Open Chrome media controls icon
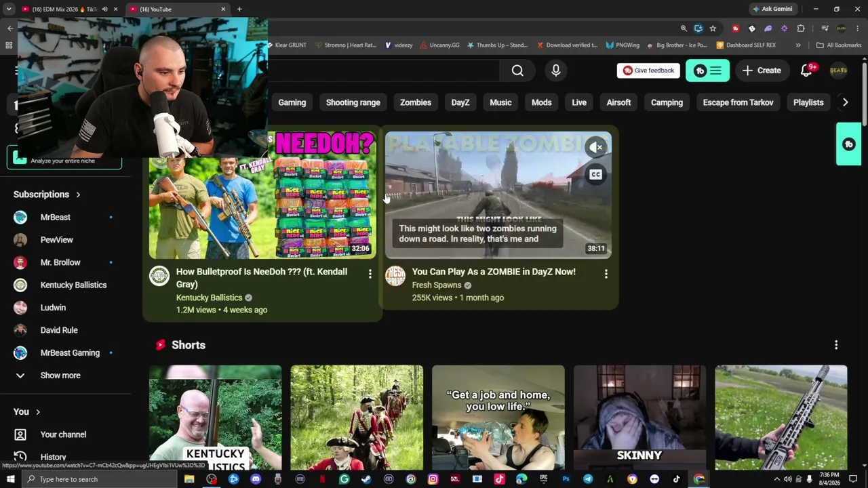 point(825,28)
